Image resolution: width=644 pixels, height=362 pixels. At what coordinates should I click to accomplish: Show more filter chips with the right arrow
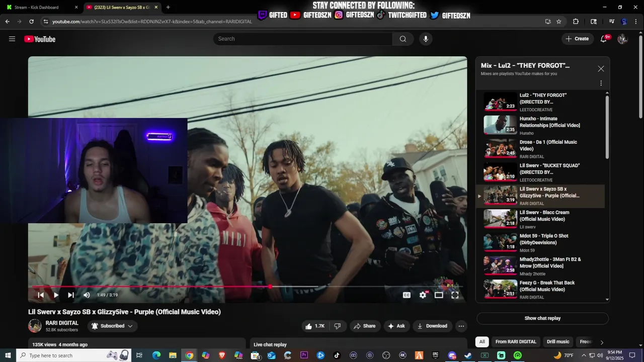point(602,342)
